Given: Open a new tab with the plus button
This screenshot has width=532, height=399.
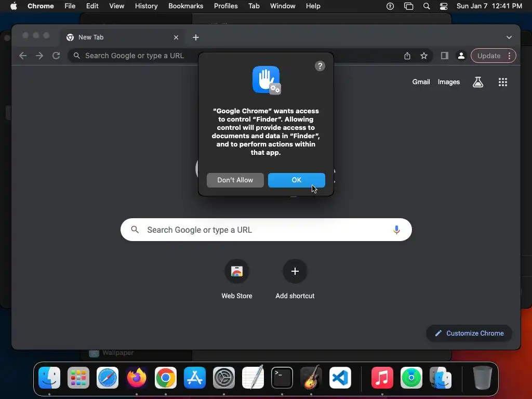Looking at the screenshot, I should click(196, 37).
